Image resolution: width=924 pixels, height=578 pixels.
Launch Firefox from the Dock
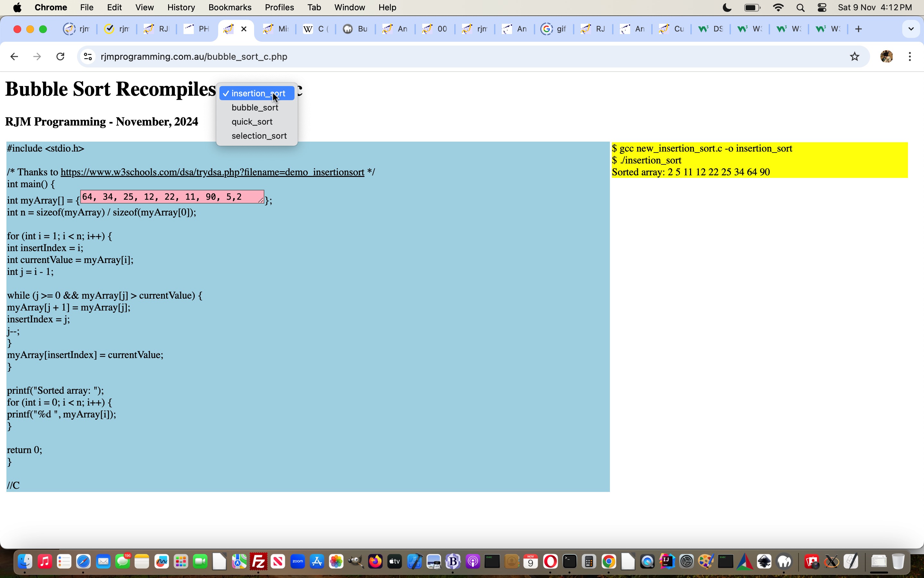[375, 562]
